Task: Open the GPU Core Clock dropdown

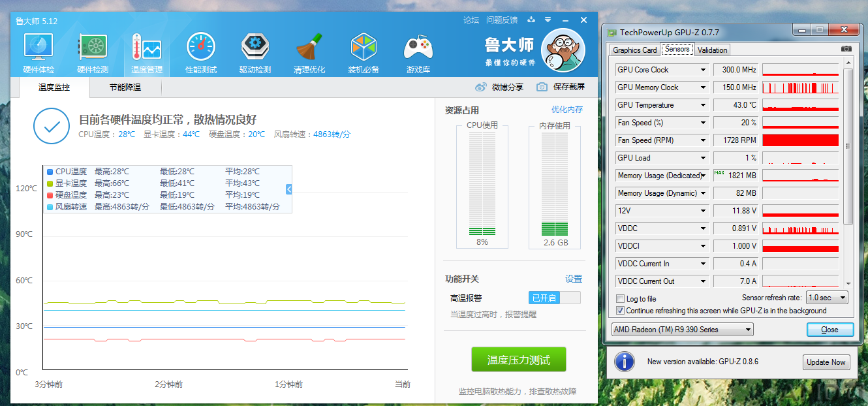Action: (704, 70)
